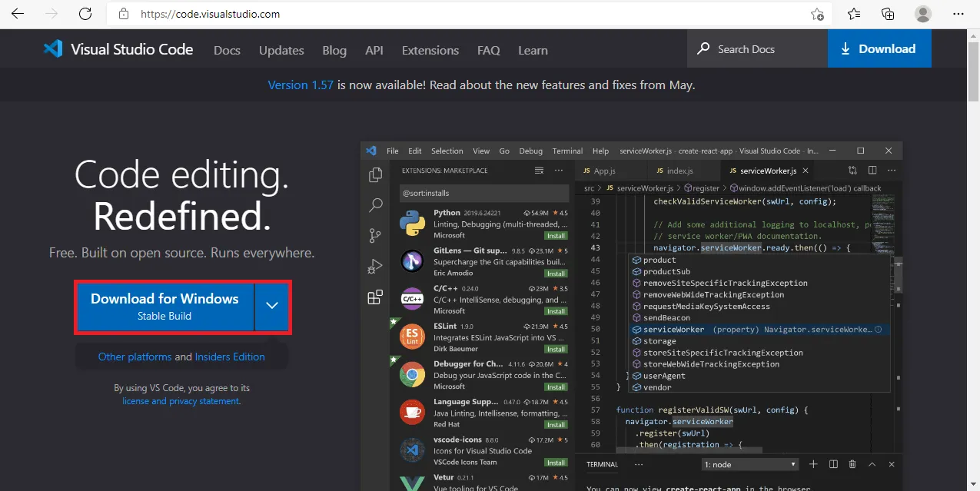Open the Docs page in site navigation
Viewport: 980px width, 491px height.
(x=227, y=50)
